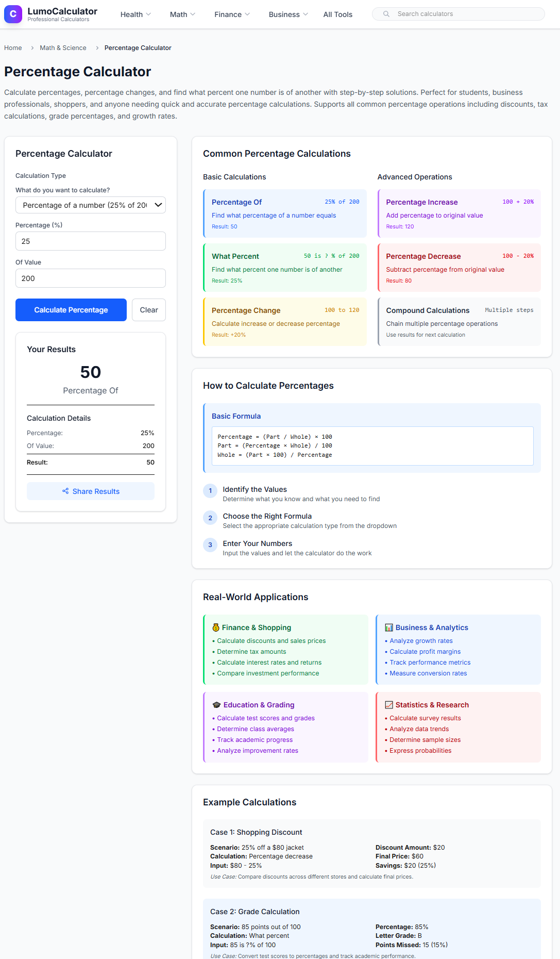The width and height of the screenshot is (560, 959).
Task: Click the 'Calculation Details' heading
Action: point(59,418)
